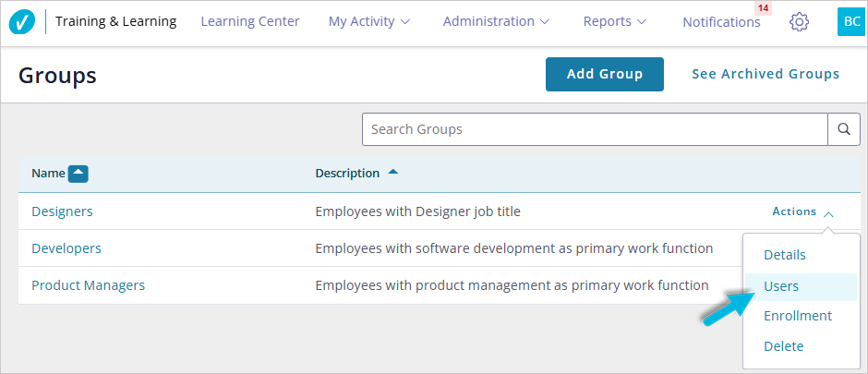Open See Archived Groups link

click(x=766, y=74)
